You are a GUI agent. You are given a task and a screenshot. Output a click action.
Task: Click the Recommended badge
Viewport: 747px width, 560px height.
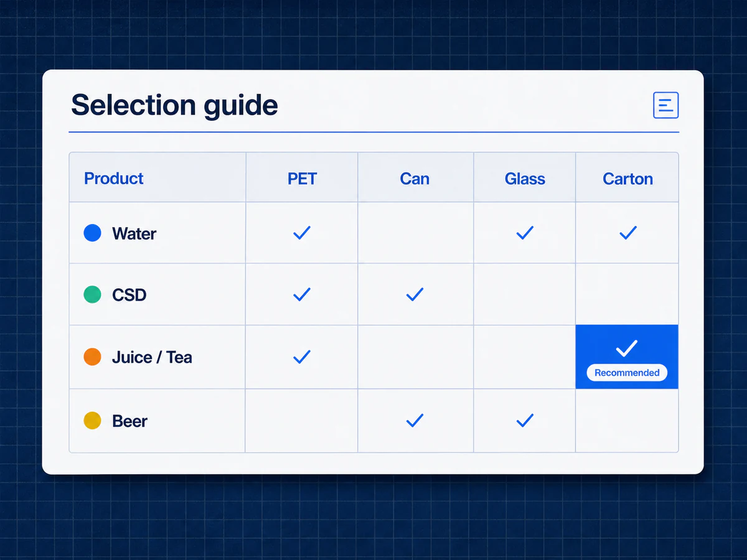(627, 373)
